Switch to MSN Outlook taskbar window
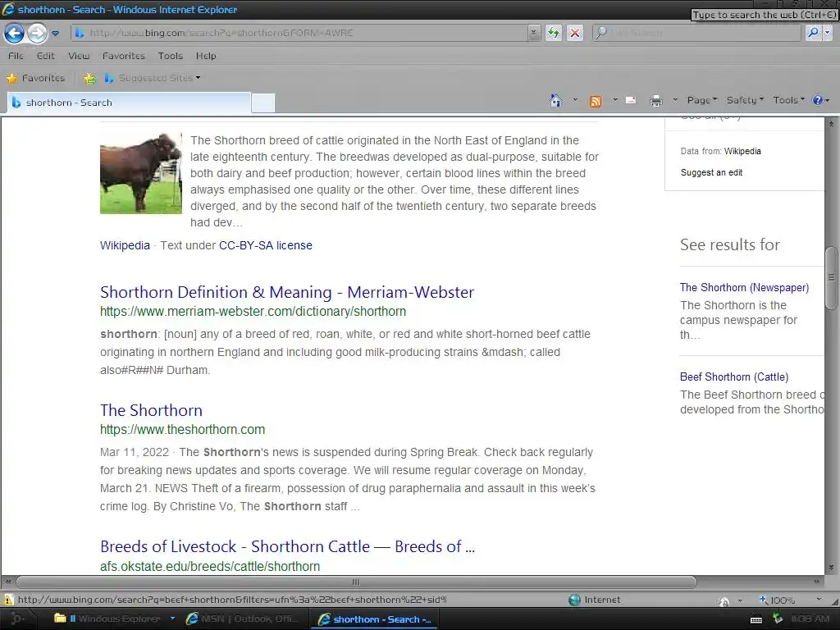 point(244,619)
